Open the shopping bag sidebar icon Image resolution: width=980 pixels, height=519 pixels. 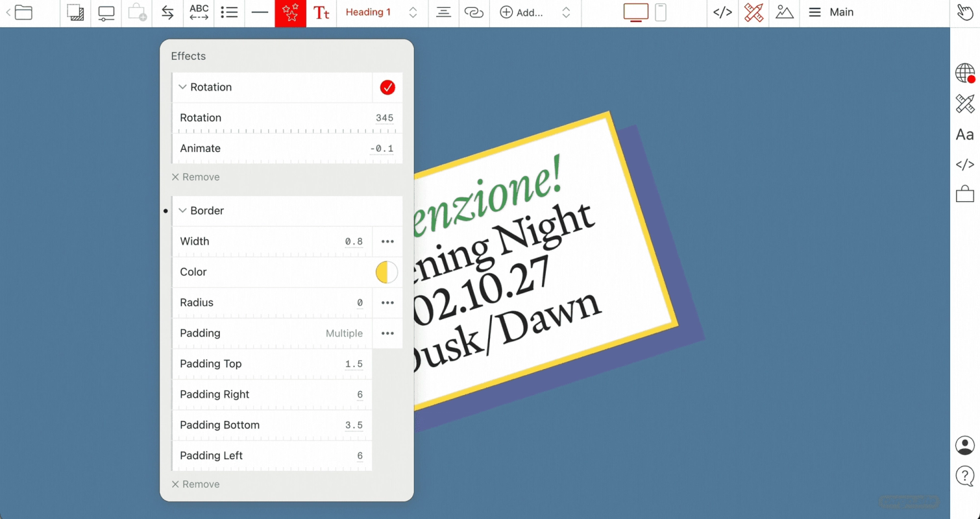965,194
